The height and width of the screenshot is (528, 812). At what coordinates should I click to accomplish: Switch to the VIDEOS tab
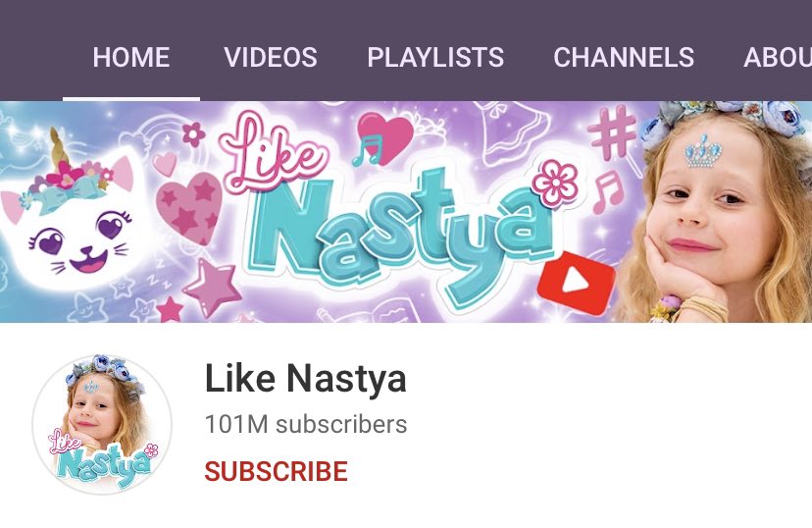[x=271, y=57]
